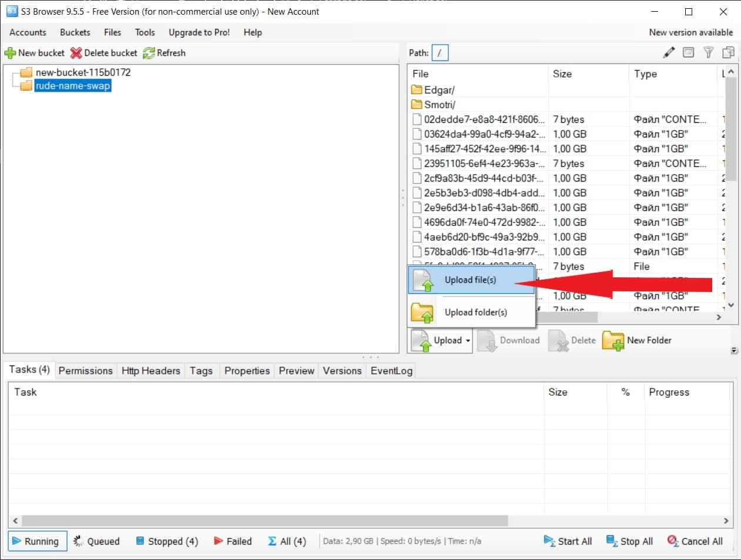
Task: Click the file list scroll down arrow
Action: [731, 305]
